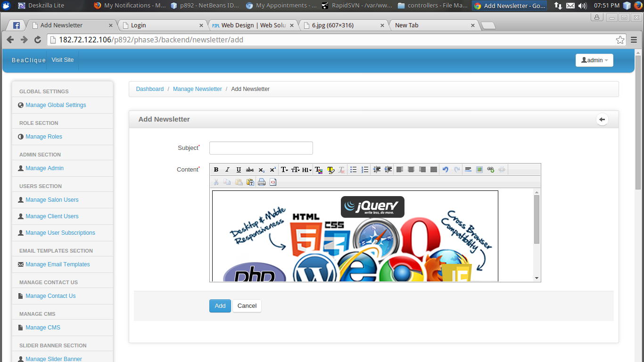Open the text color picker
This screenshot has width=644, height=362.
point(319,170)
